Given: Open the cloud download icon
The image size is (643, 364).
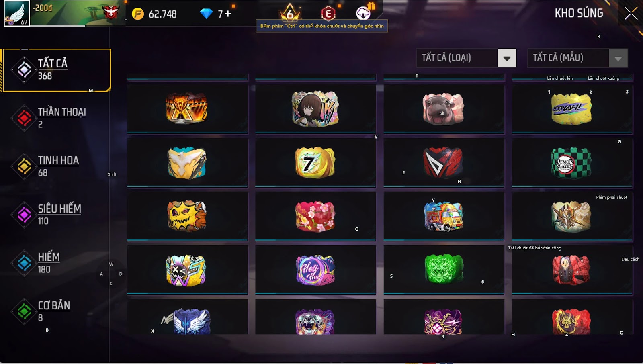Looking at the screenshot, I should pyautogui.click(x=363, y=13).
